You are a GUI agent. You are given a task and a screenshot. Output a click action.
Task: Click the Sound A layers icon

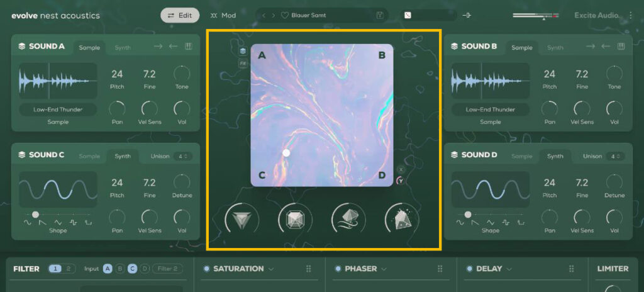tap(22, 47)
